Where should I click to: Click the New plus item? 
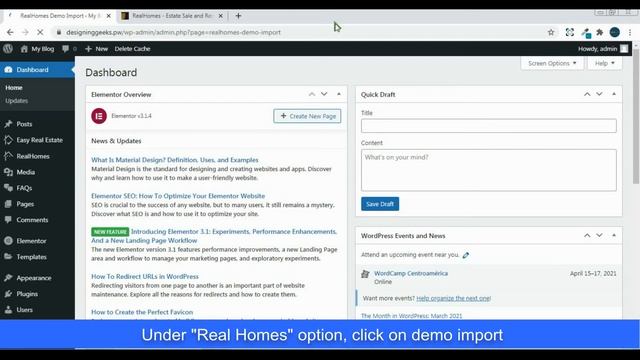coord(96,49)
